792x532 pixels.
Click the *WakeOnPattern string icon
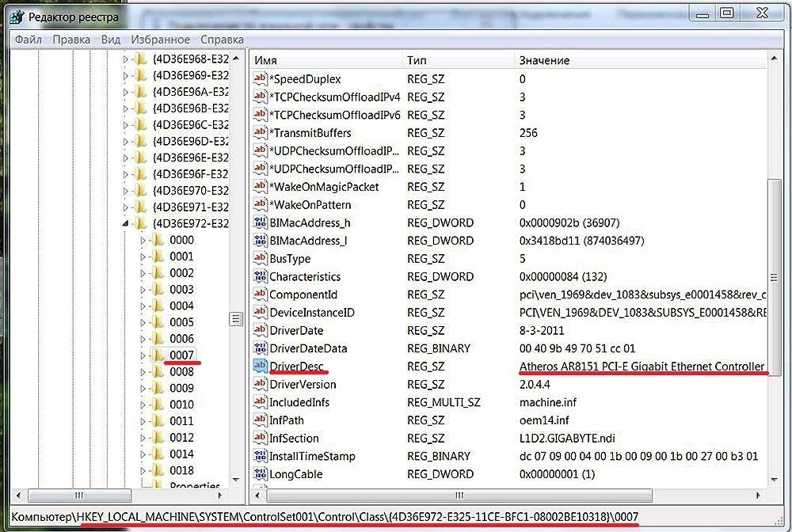click(260, 204)
